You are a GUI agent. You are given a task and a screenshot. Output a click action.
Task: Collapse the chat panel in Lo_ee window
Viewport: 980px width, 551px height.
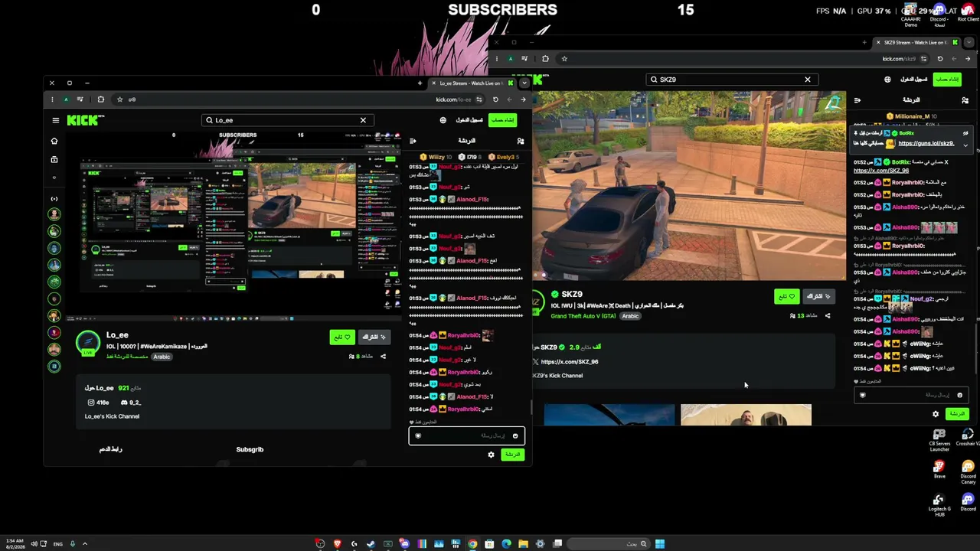point(413,141)
